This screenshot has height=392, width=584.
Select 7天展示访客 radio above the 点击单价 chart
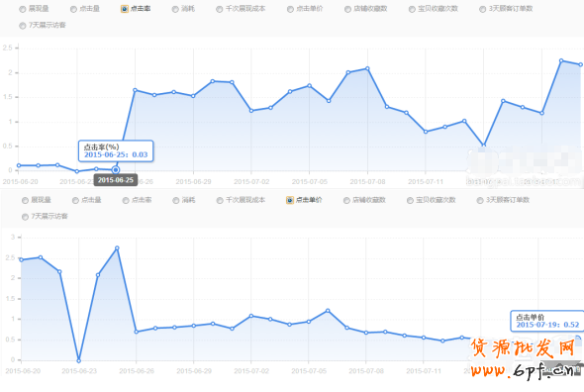[25, 217]
